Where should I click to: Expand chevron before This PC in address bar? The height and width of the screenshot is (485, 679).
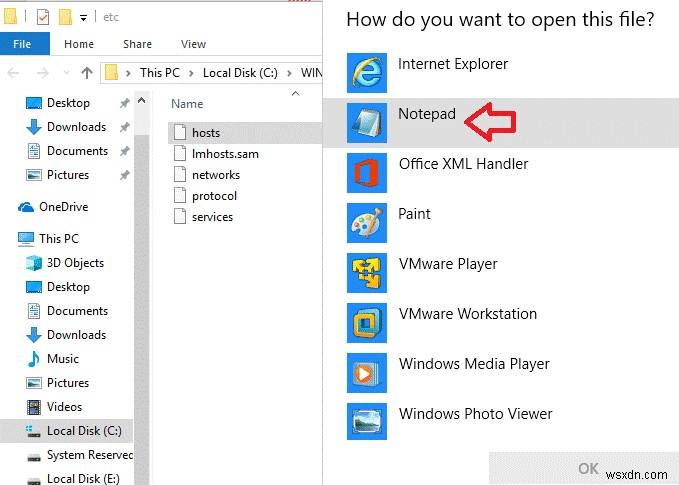128,73
